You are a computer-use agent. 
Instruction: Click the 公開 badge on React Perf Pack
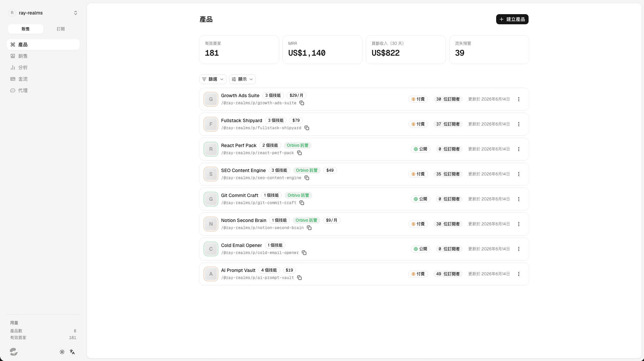421,149
